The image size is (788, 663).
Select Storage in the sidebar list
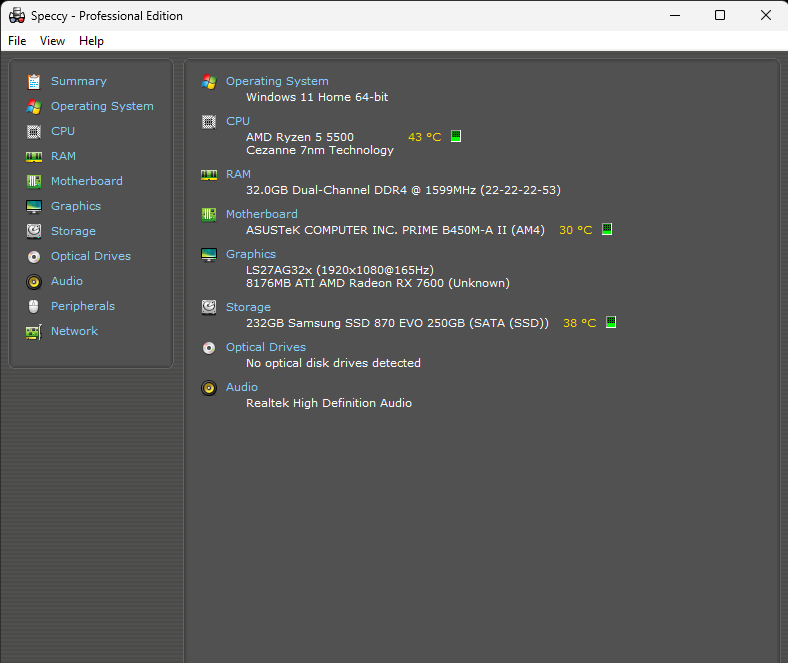pyautogui.click(x=73, y=231)
